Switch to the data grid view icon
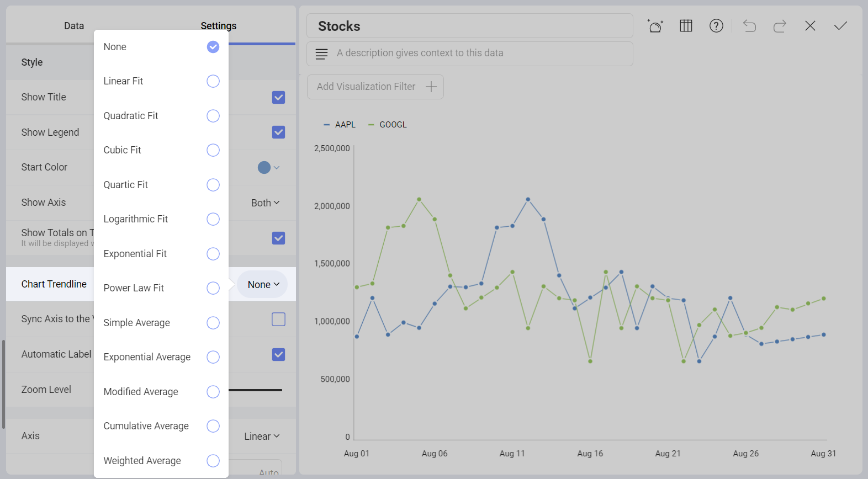Viewport: 868px width, 479px height. coord(686,26)
